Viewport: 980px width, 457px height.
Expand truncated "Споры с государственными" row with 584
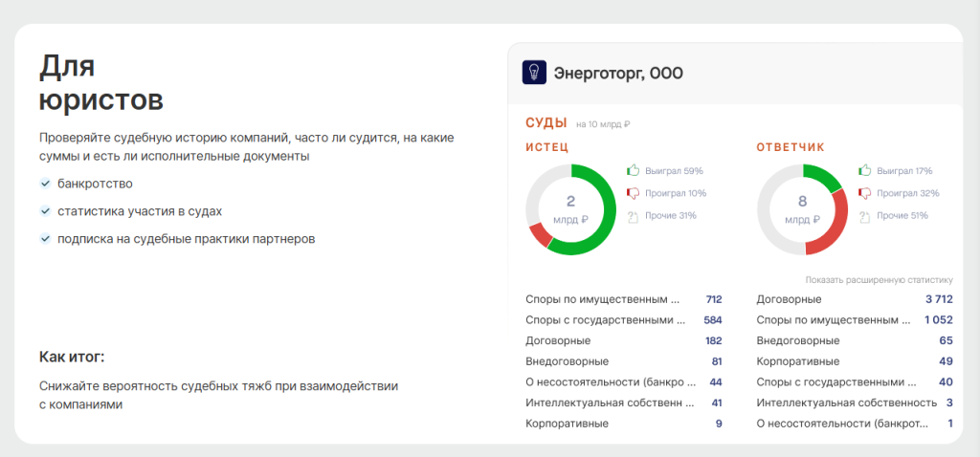coord(605,319)
